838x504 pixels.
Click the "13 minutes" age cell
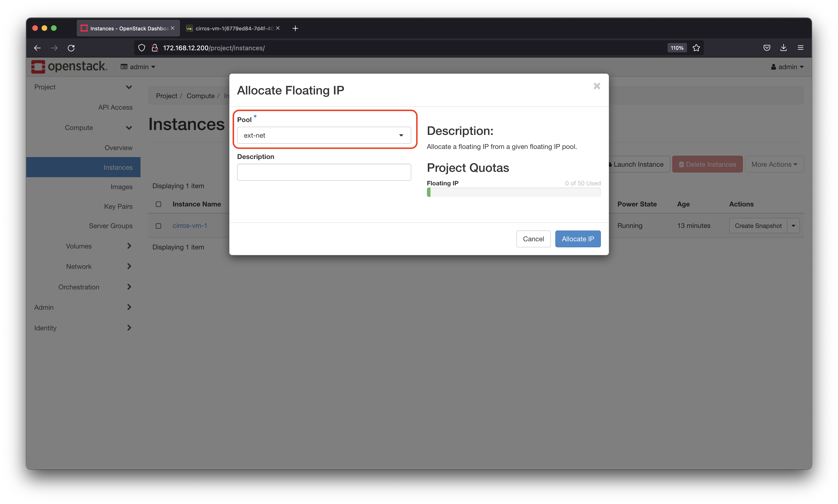(694, 226)
